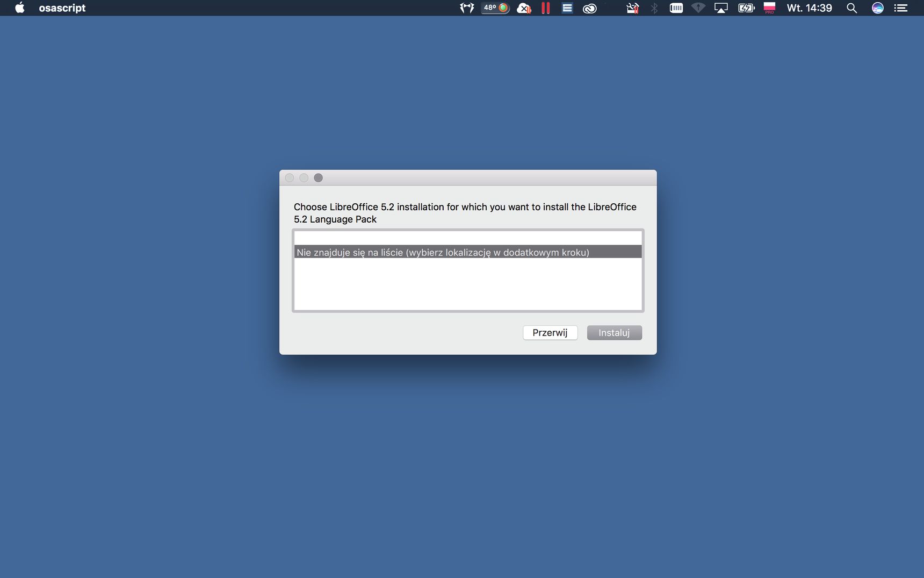Open Notification Center
This screenshot has height=578, width=924.
(x=901, y=8)
